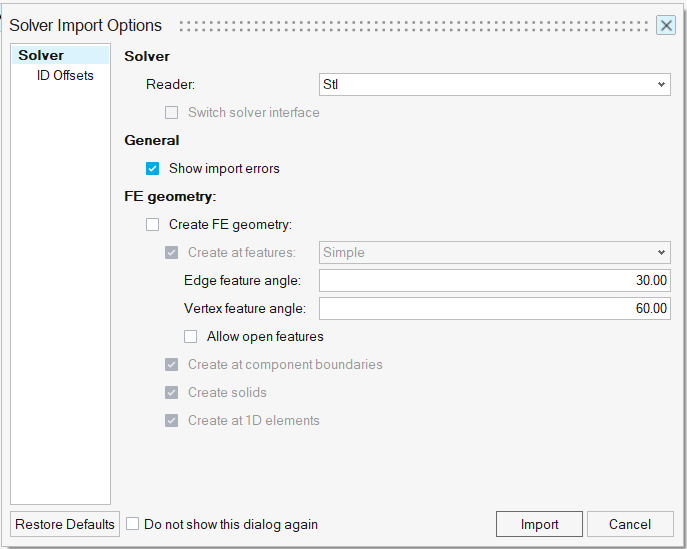Enable Create FE geometry checkbox
687x549 pixels.
coord(152,225)
